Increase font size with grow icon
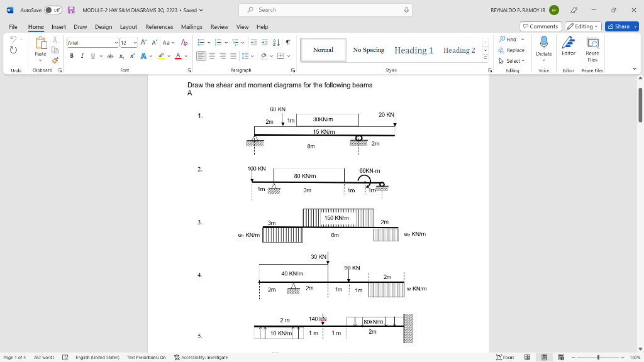The height and width of the screenshot is (362, 644). click(144, 43)
